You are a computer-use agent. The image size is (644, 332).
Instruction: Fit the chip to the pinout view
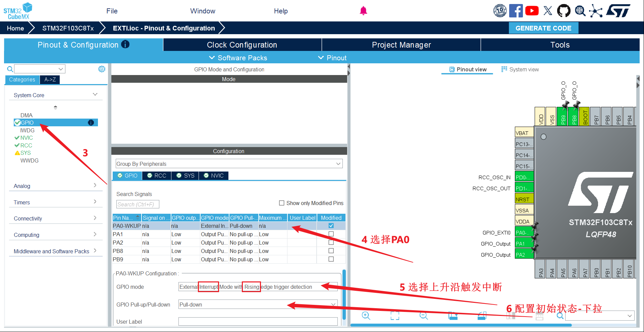click(x=395, y=316)
